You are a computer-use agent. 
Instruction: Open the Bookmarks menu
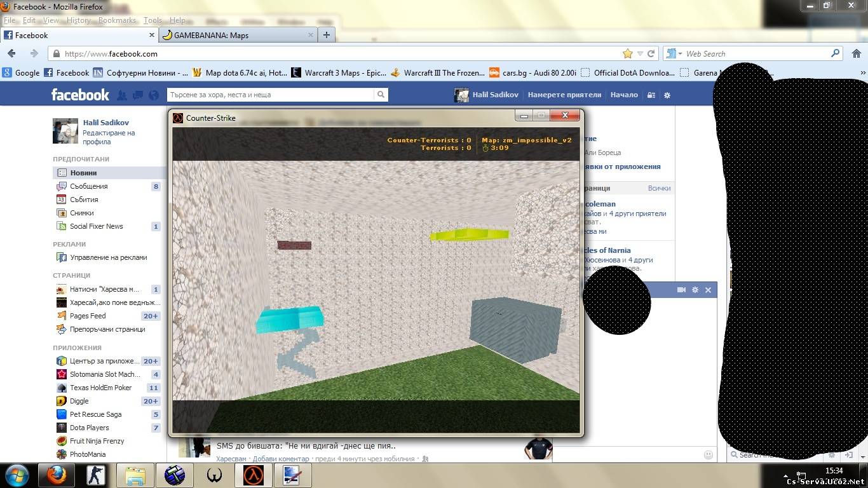pos(117,20)
